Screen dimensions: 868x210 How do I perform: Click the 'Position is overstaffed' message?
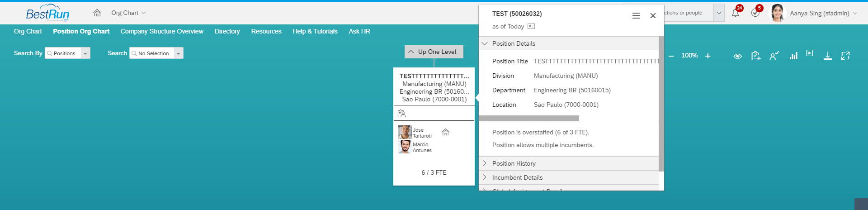click(x=541, y=132)
